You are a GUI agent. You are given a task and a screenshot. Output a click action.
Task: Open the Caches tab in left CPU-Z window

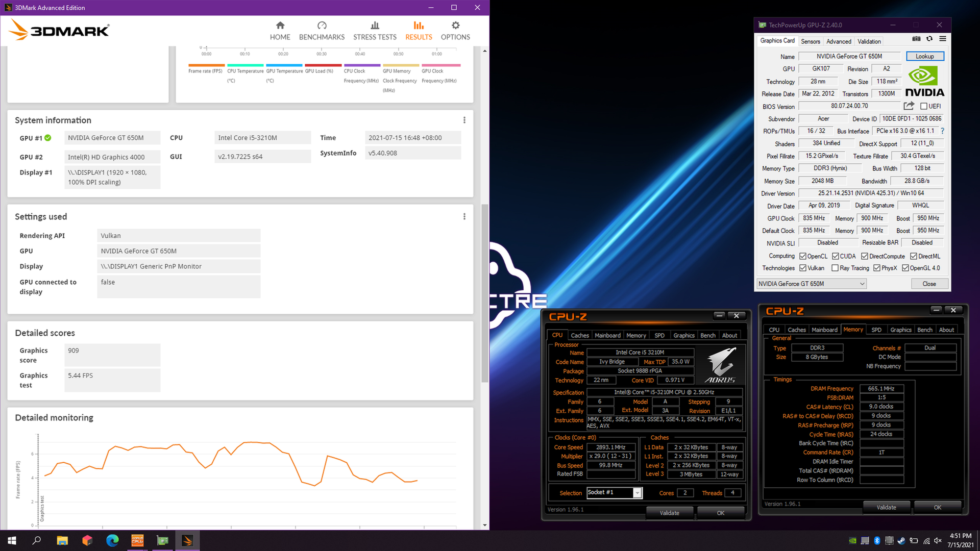pyautogui.click(x=579, y=335)
